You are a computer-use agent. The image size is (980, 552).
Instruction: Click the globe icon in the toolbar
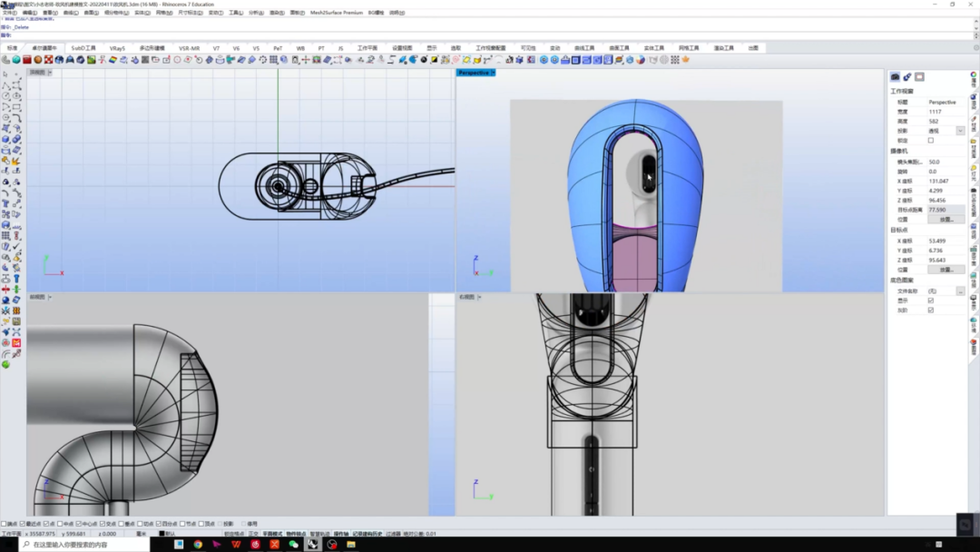59,60
